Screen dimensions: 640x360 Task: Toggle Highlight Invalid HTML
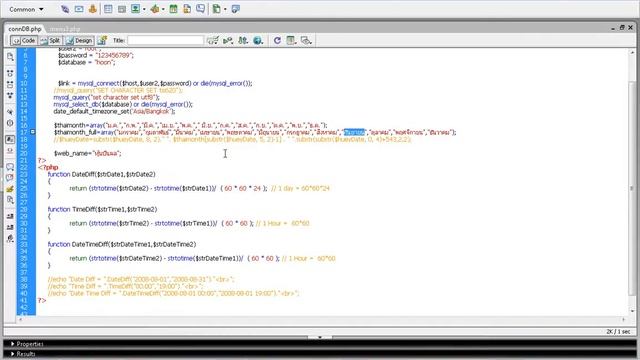tap(10, 151)
